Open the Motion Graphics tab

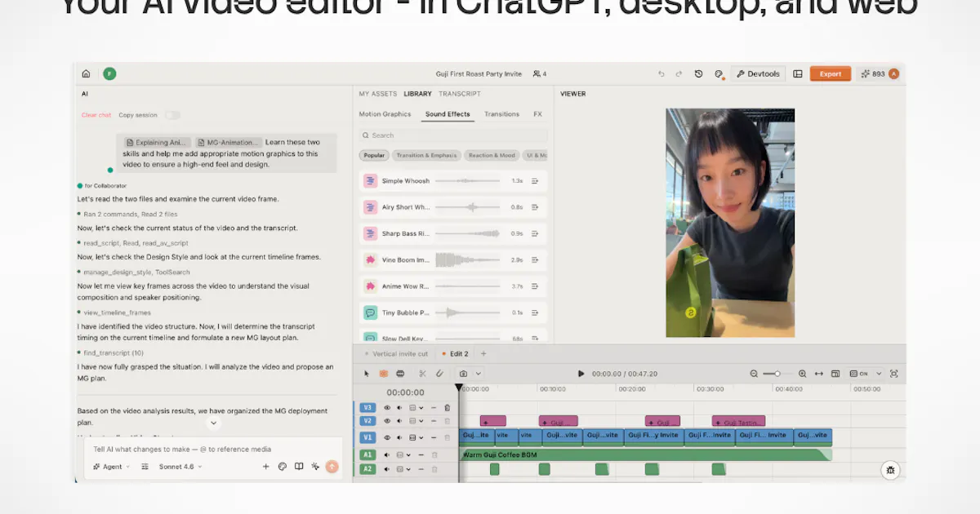[x=385, y=114]
